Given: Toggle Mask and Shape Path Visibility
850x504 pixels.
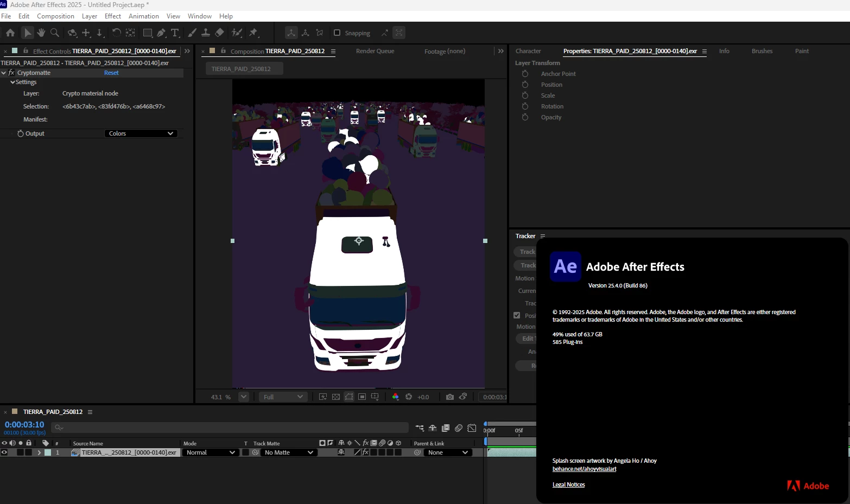Looking at the screenshot, I should click(349, 397).
